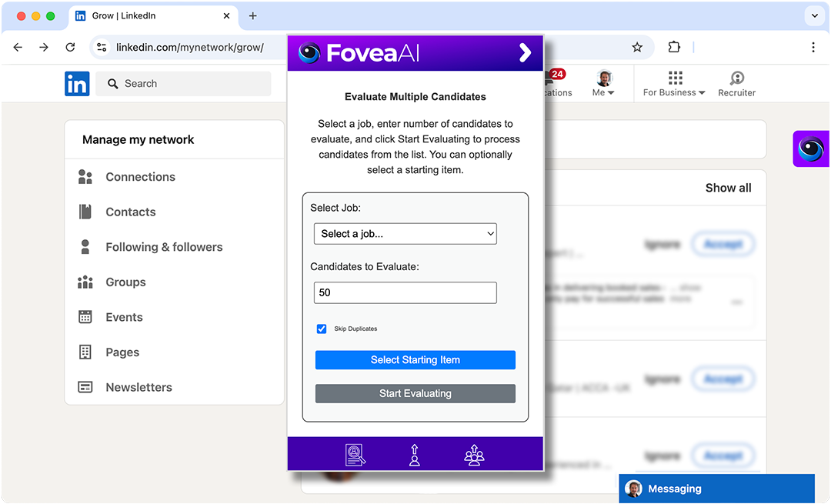Click the FoveaAI eye logo in panel header

[309, 52]
